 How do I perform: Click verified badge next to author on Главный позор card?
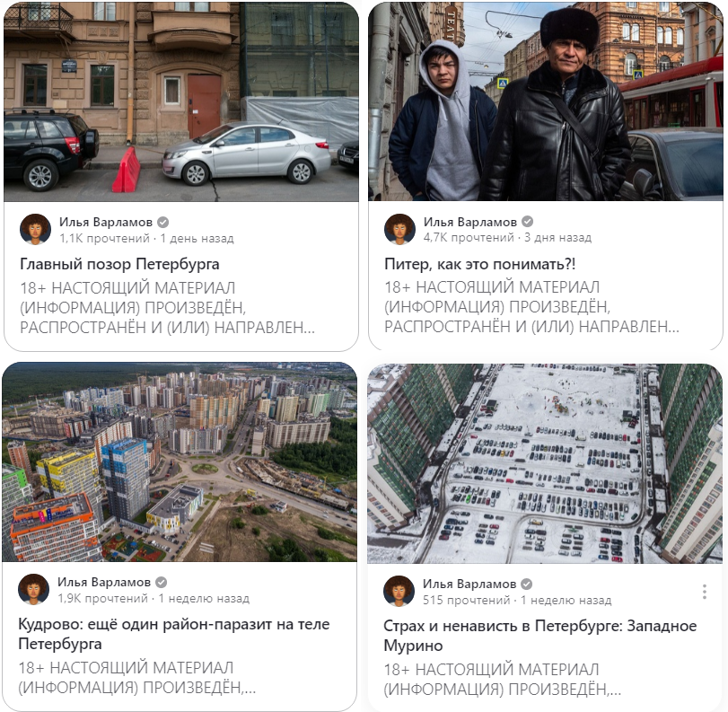tap(163, 222)
